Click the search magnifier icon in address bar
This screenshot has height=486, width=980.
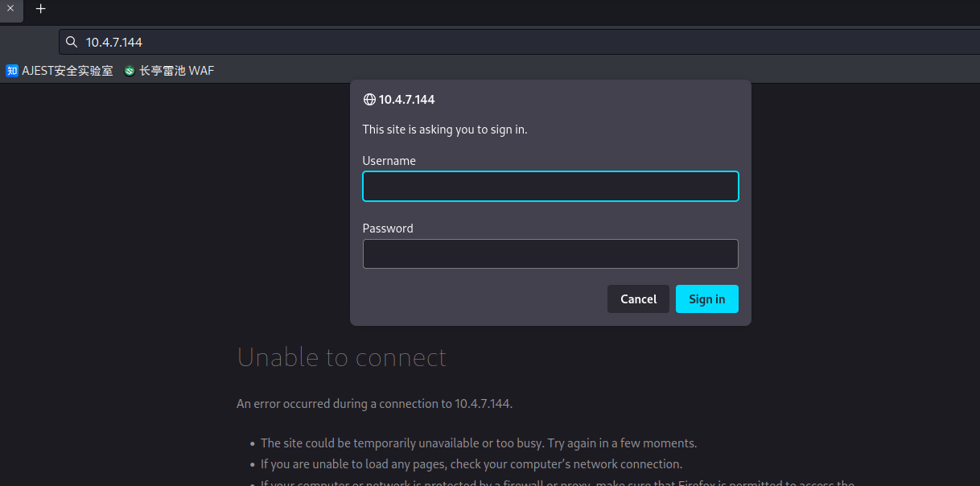[x=72, y=42]
